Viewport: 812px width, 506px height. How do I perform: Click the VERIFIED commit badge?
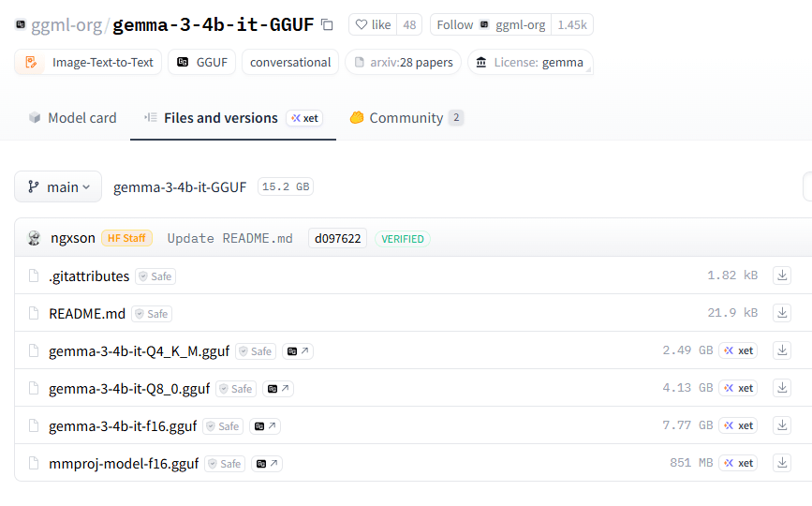point(403,239)
